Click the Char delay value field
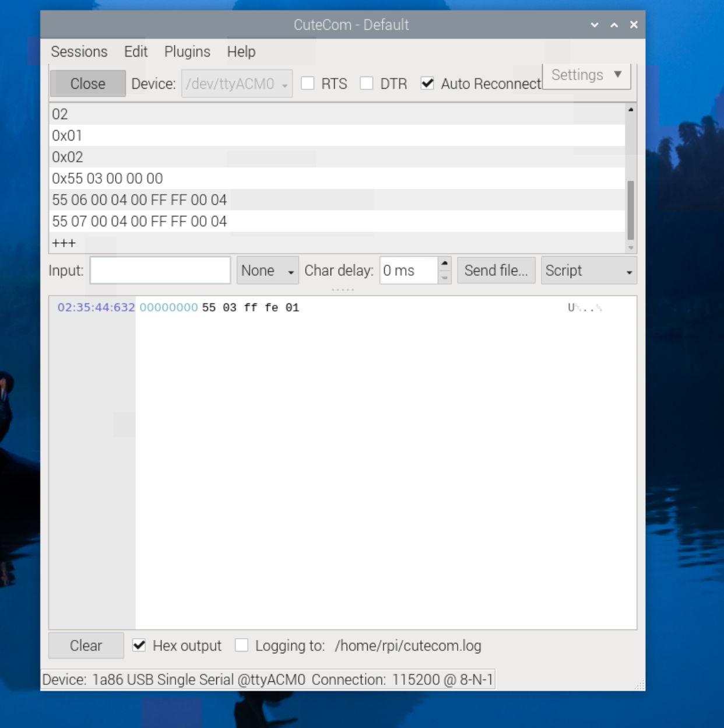 tap(409, 271)
